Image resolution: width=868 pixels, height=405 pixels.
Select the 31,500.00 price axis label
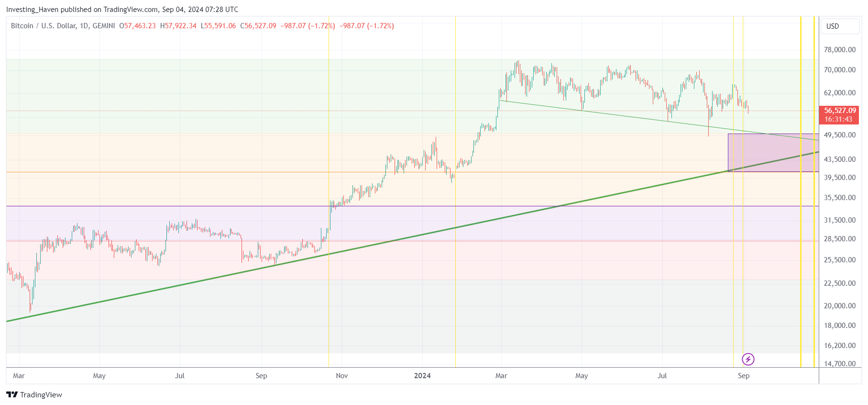tap(840, 220)
